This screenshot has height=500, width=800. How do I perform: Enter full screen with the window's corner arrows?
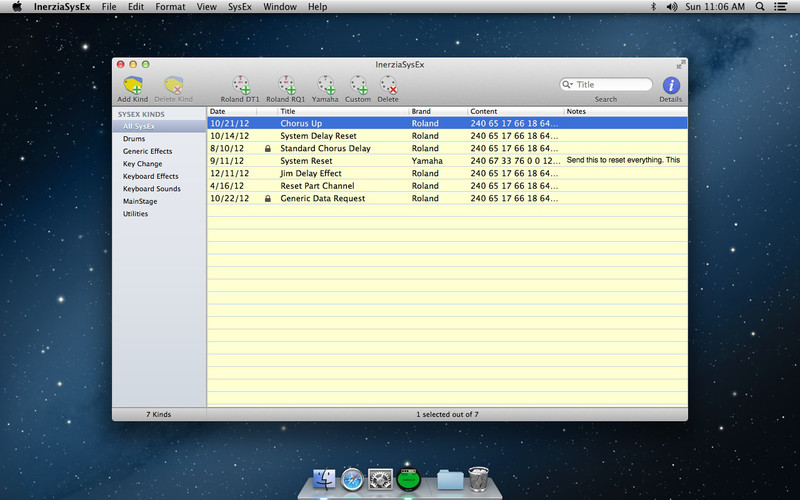681,64
